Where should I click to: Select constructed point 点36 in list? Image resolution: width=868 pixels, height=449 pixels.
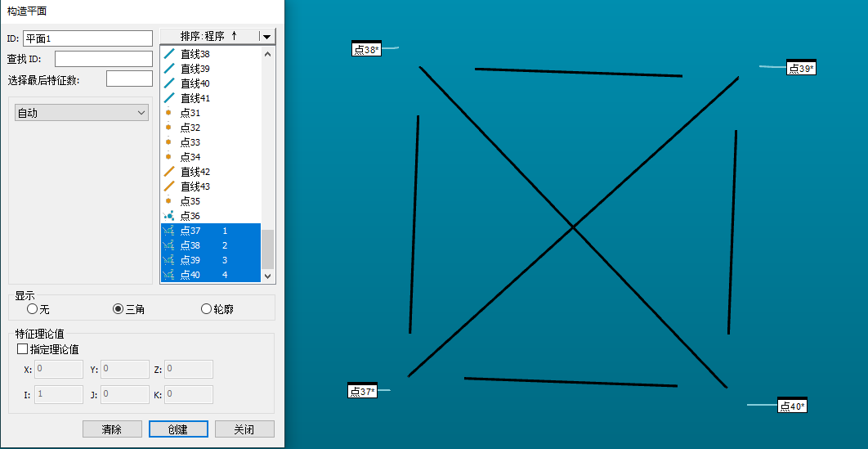[190, 216]
